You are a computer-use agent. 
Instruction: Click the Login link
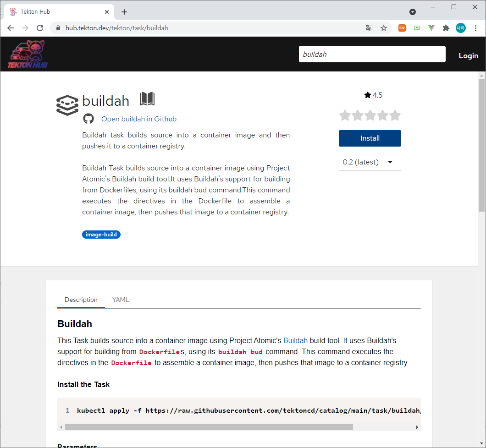(x=468, y=56)
